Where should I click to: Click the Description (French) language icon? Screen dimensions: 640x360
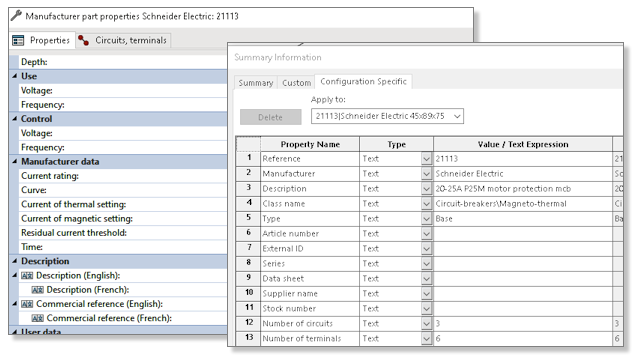coord(38,290)
